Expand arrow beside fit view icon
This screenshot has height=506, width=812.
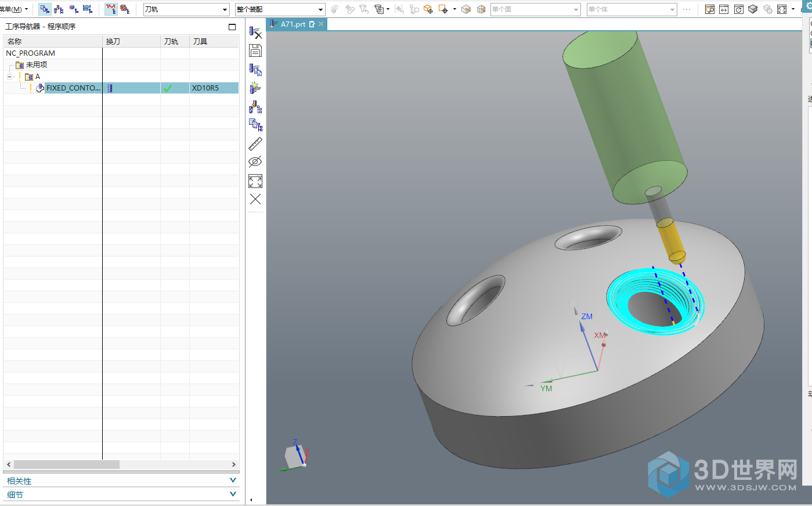coord(793,9)
